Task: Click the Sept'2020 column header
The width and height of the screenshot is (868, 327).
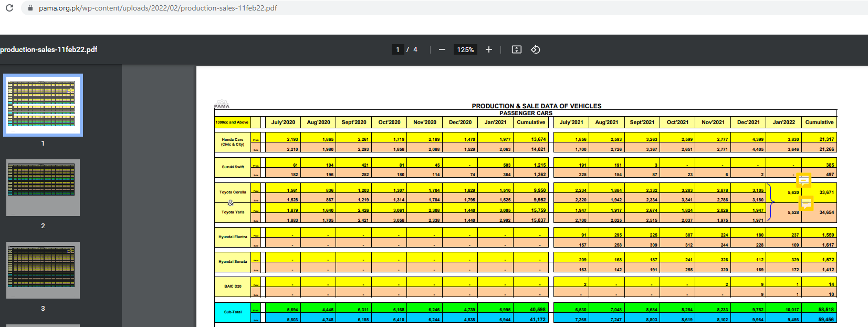Action: [354, 122]
